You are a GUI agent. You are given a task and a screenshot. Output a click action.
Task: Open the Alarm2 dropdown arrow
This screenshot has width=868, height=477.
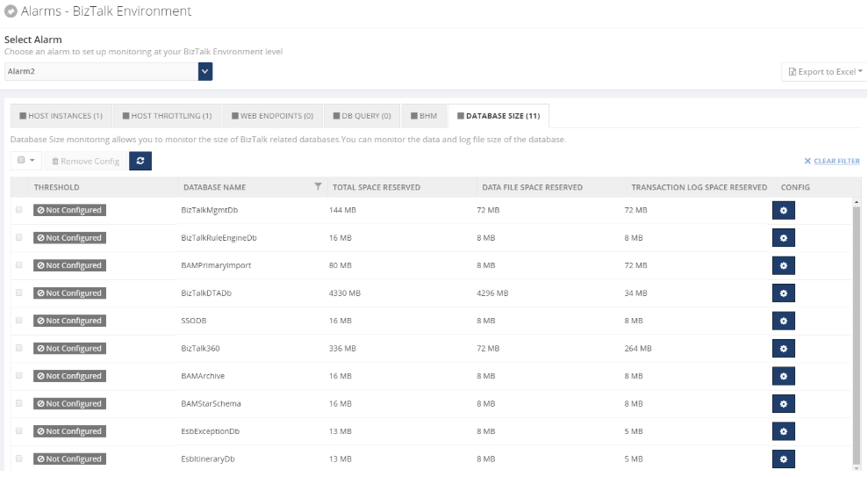pyautogui.click(x=204, y=71)
